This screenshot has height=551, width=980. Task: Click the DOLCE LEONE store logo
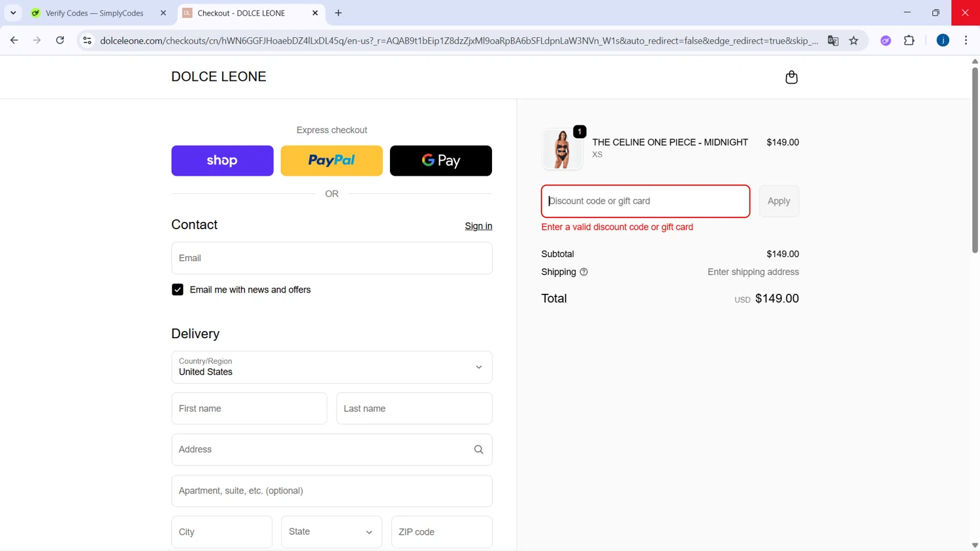pyautogui.click(x=219, y=77)
